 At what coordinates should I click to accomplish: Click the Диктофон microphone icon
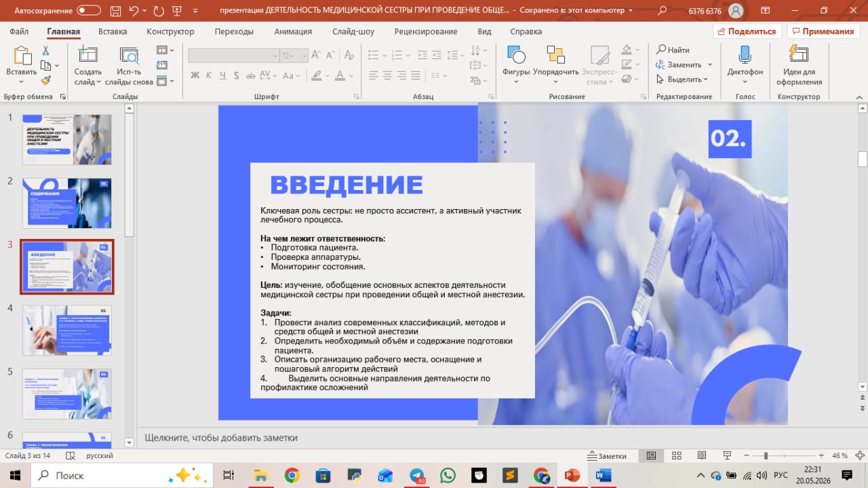point(745,56)
